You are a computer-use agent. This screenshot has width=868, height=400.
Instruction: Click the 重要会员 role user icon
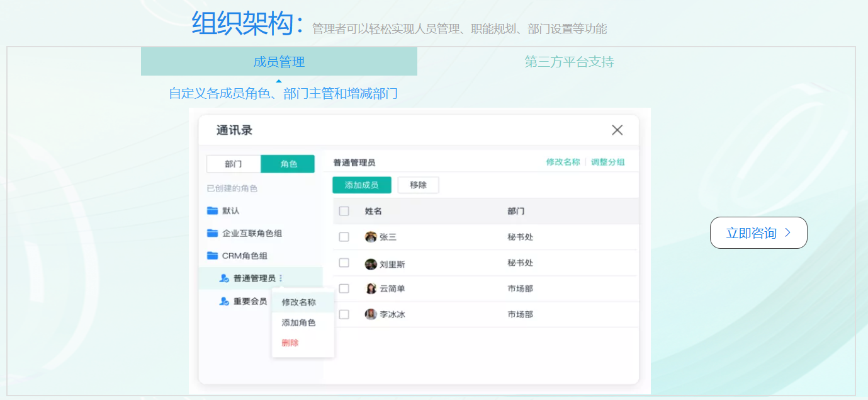point(224,301)
